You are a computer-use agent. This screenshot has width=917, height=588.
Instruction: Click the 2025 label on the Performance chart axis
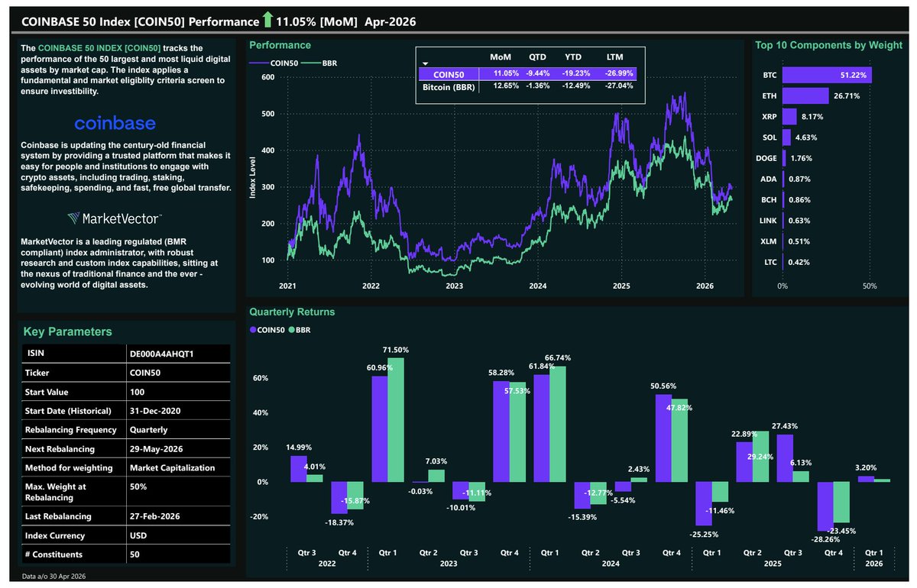(x=621, y=287)
